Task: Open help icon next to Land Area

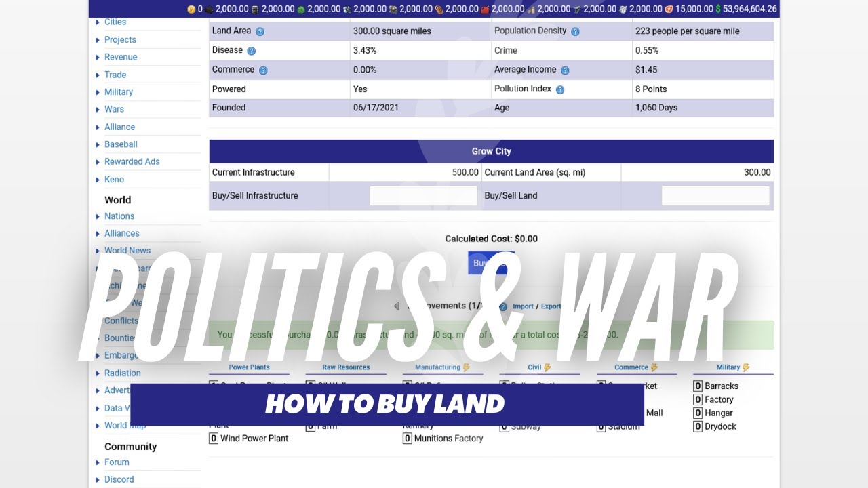Action: [x=260, y=31]
